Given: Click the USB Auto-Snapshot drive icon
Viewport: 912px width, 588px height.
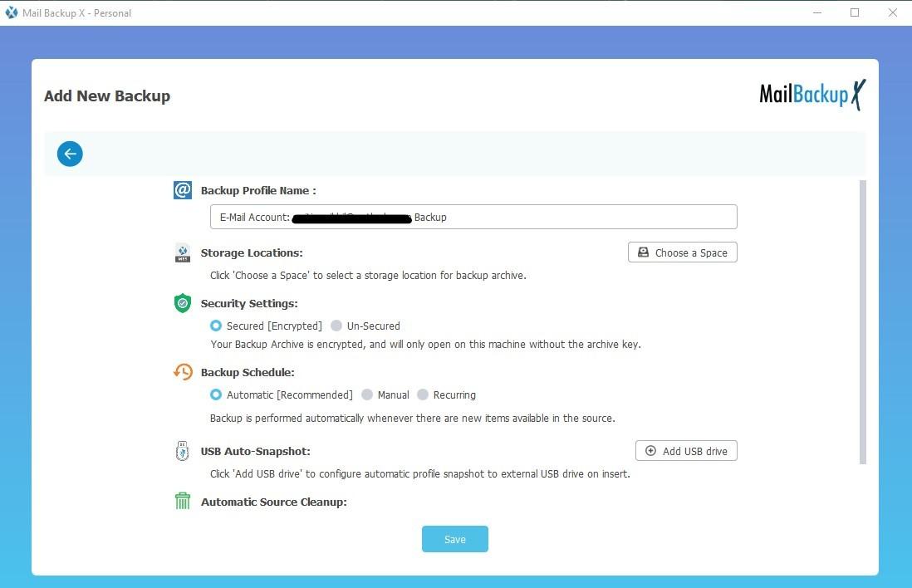Looking at the screenshot, I should [183, 451].
